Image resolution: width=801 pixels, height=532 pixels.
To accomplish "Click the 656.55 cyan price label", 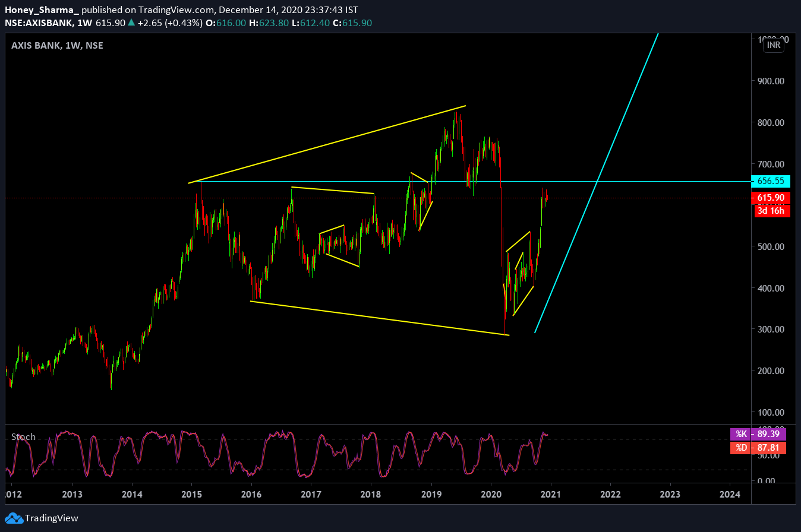I will pos(771,181).
